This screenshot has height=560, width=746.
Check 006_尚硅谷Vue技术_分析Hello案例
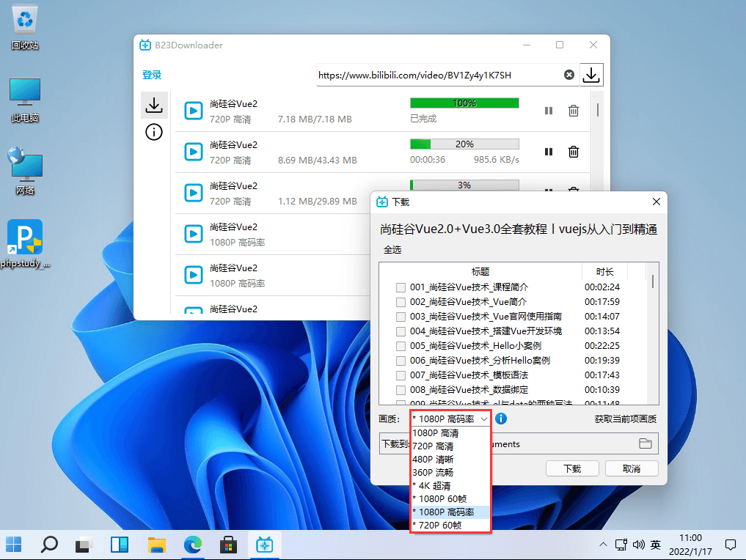click(x=401, y=361)
